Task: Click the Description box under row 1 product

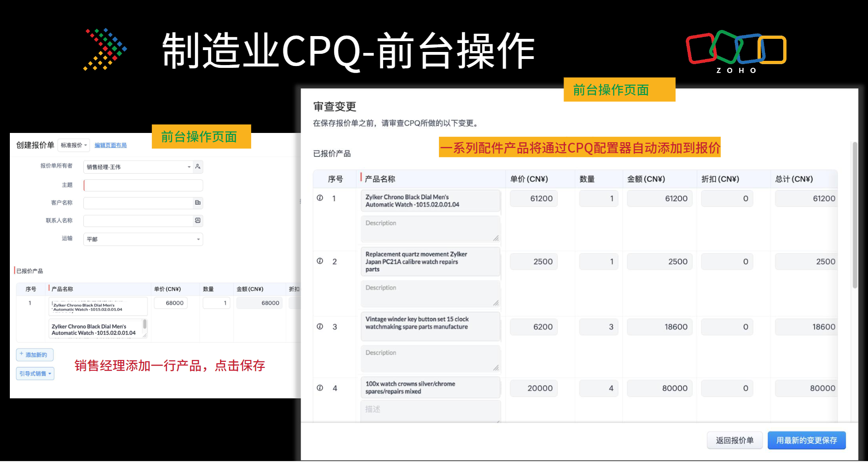Action: (430, 229)
